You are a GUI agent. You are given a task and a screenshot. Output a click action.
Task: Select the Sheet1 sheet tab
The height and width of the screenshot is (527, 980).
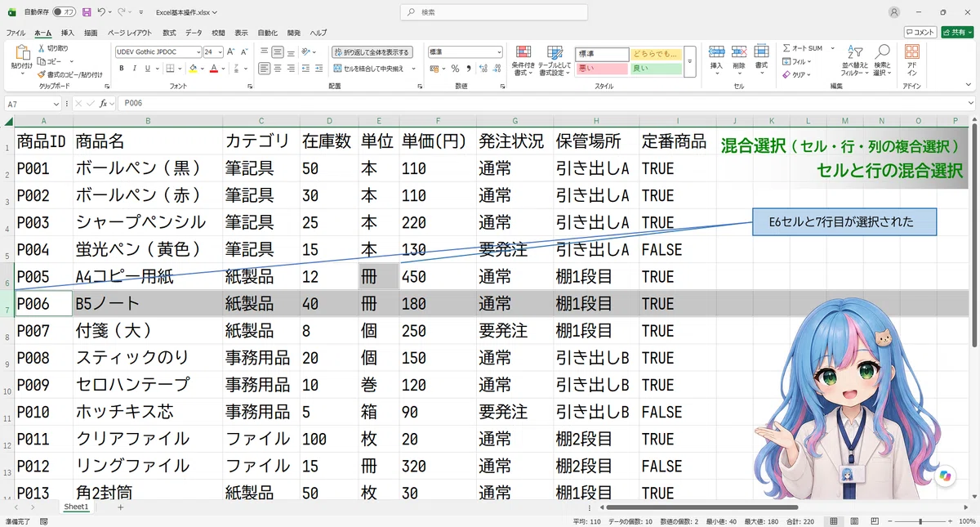76,507
